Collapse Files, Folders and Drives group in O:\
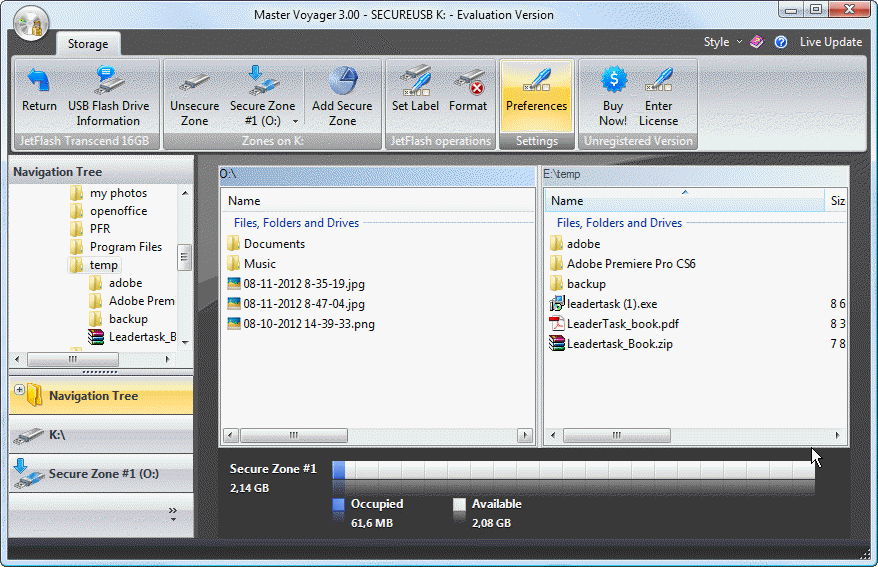878x567 pixels. (296, 223)
